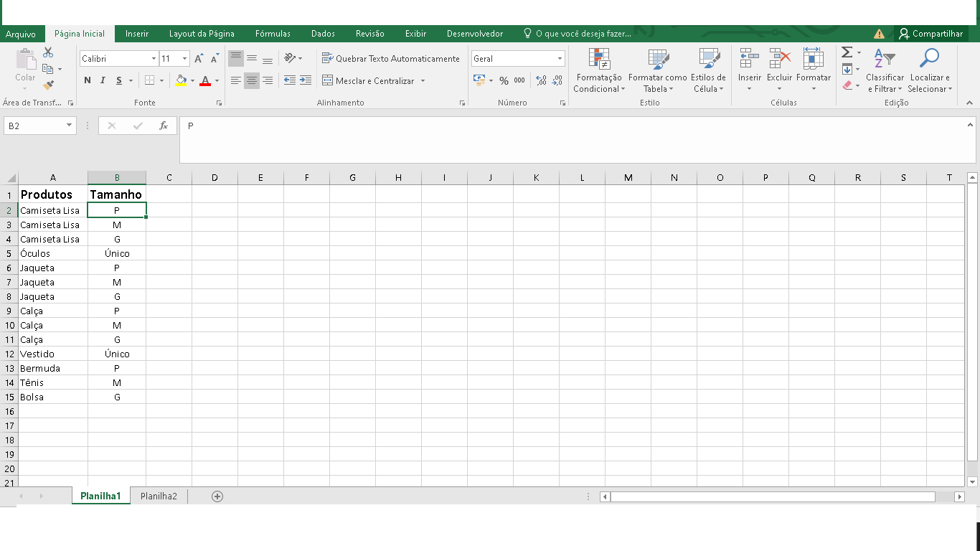Click the fx Insert Function icon

(164, 126)
